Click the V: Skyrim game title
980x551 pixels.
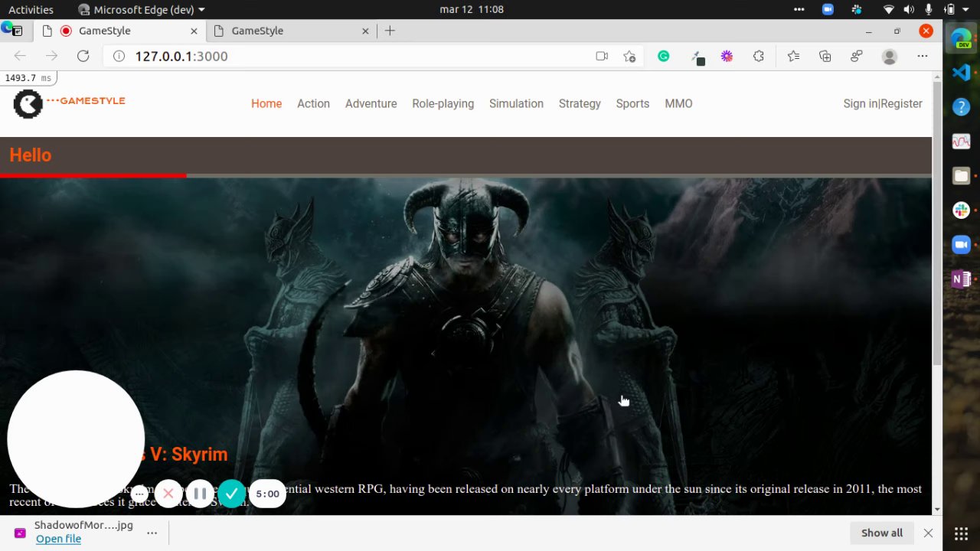[188, 455]
